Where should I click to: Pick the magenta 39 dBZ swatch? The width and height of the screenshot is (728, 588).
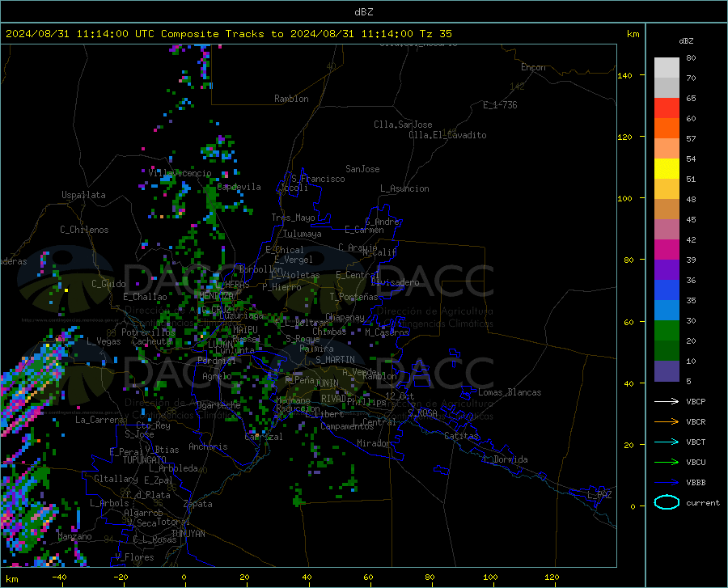[x=667, y=250]
